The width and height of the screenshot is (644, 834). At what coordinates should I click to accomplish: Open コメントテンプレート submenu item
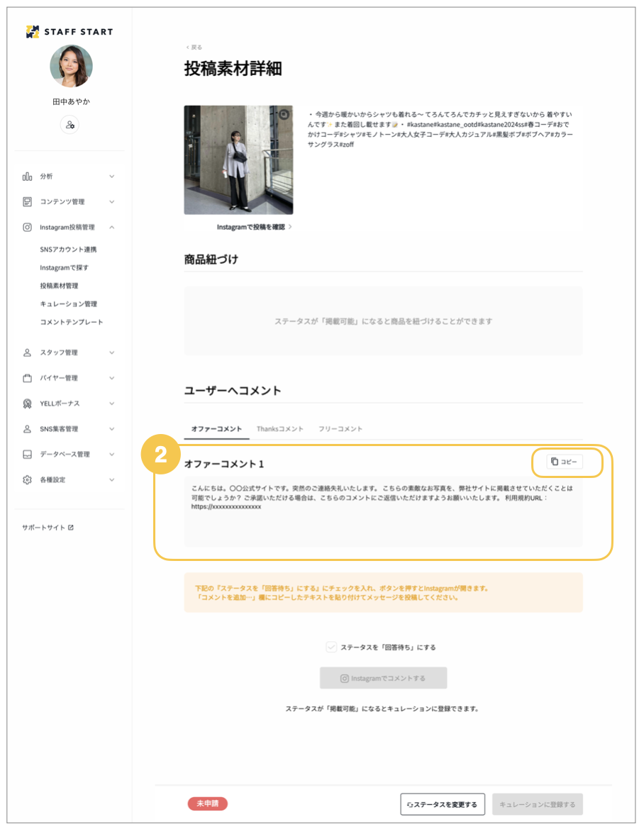point(71,322)
